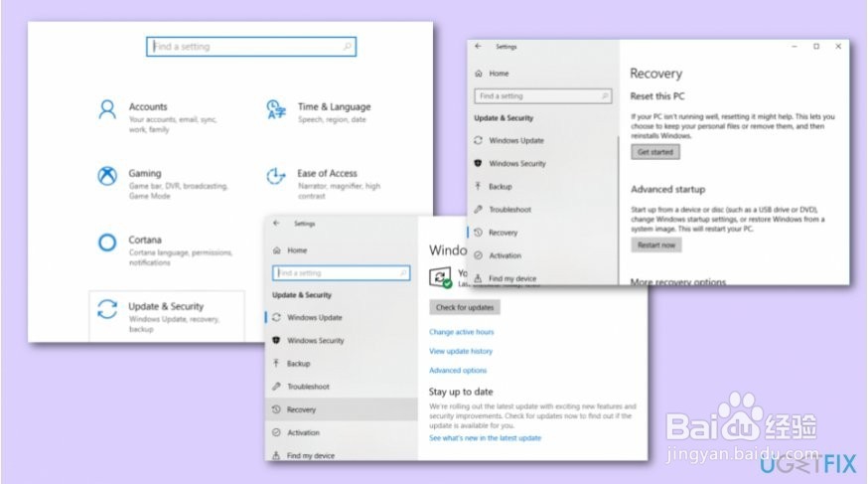Screen dimensions: 868x484
Task: Click Troubleshoot wrench icon in Recovery window
Action: [479, 210]
